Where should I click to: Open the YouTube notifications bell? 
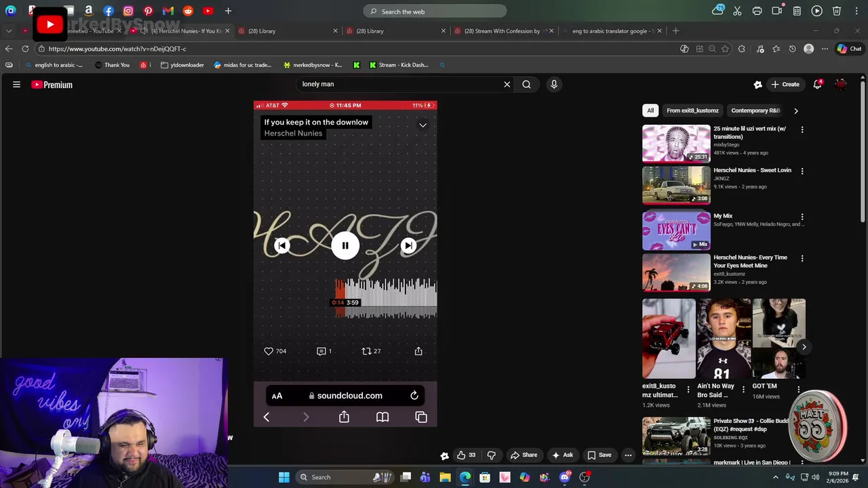[x=818, y=84]
